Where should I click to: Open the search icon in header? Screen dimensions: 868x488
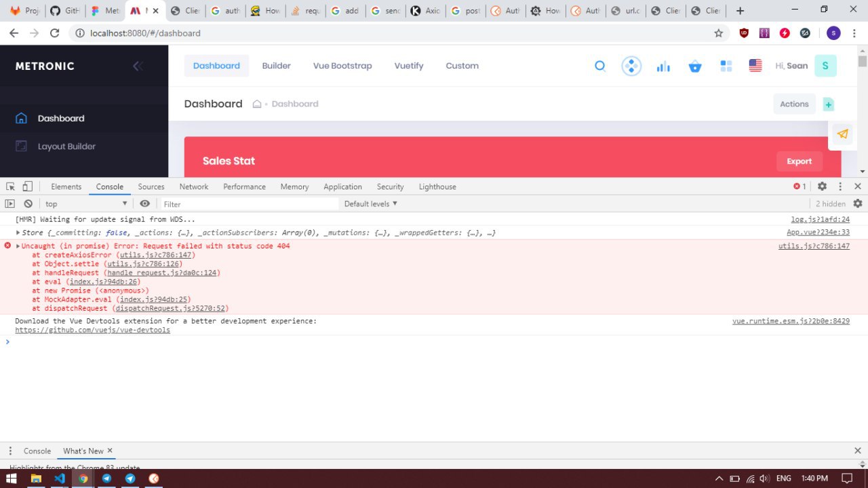click(x=600, y=66)
